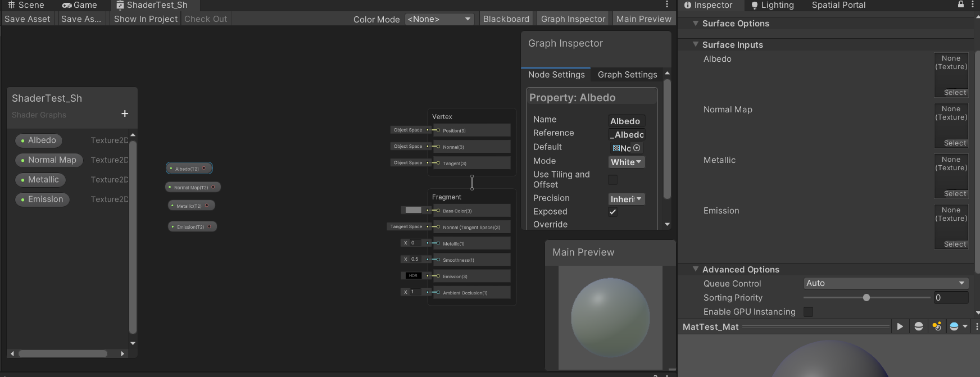The width and height of the screenshot is (980, 377).
Task: Click the Position(3) input port in Vertex
Action: pos(438,130)
